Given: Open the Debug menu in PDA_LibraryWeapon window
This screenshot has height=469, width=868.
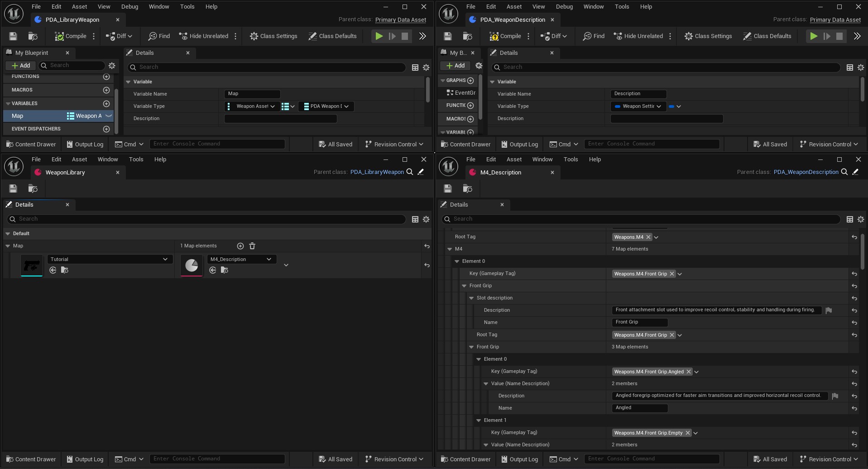Looking at the screenshot, I should pyautogui.click(x=129, y=7).
